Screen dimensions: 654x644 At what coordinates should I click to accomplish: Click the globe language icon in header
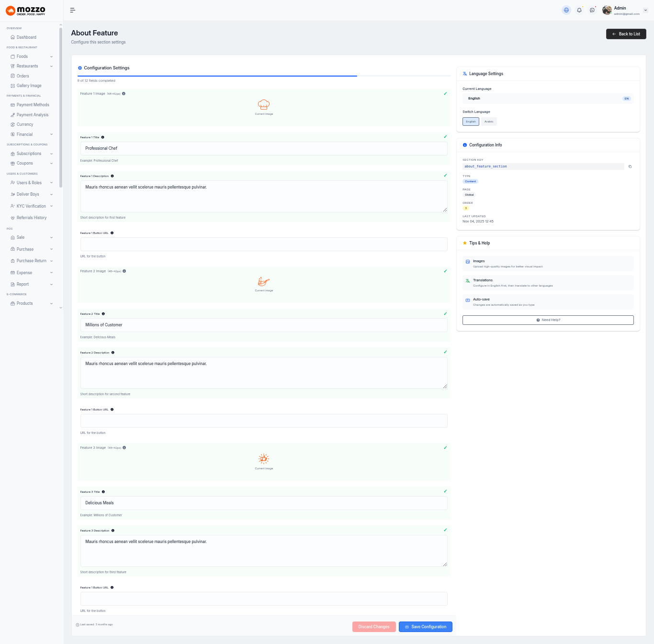click(x=566, y=10)
